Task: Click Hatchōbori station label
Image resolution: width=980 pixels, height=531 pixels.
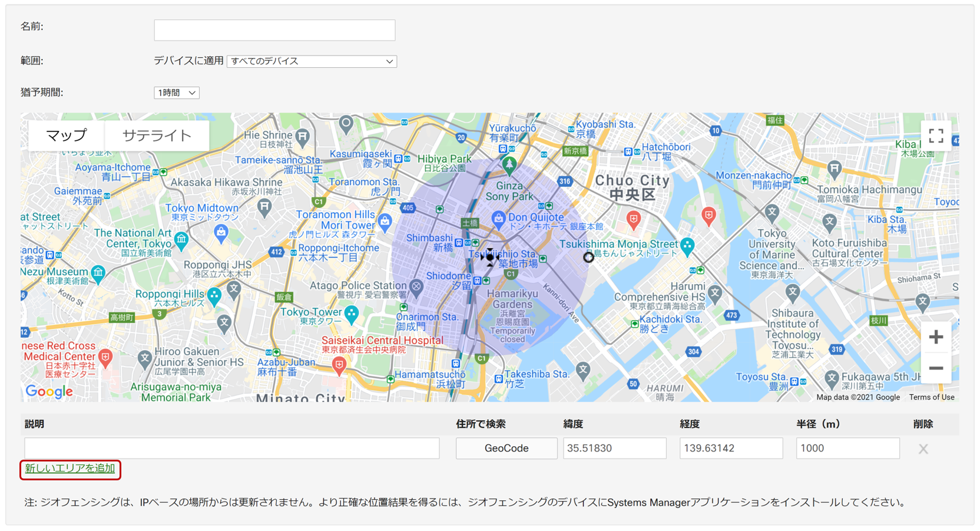Action: click(666, 151)
